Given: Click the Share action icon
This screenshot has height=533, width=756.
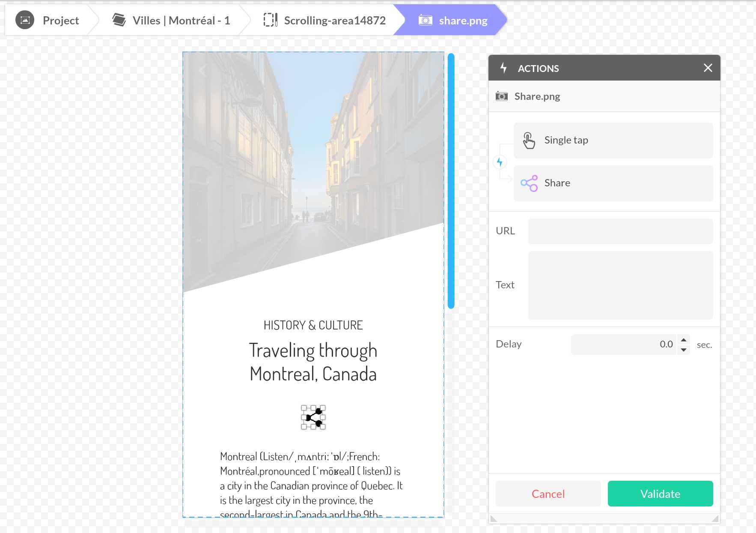Looking at the screenshot, I should point(529,183).
